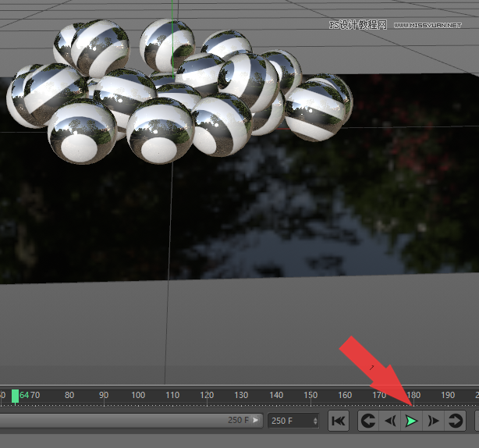Go to the previous keyframe
Viewport: 479px width, 448px height.
click(x=368, y=421)
